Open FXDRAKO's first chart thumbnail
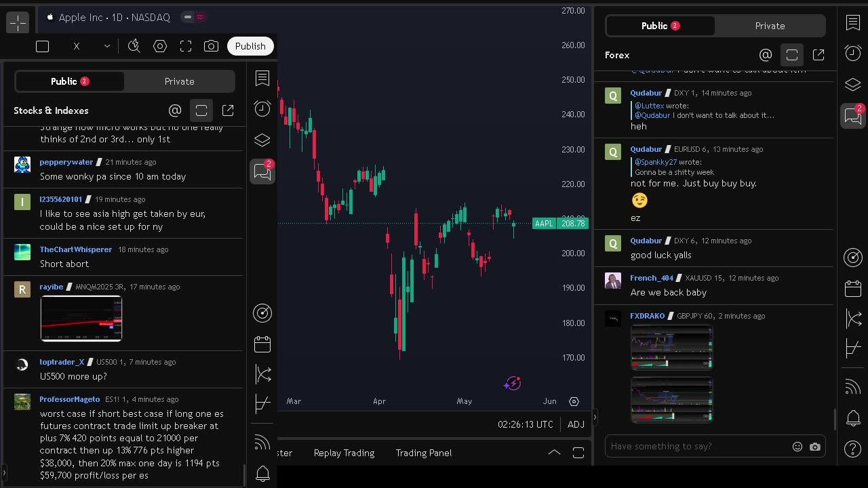 (x=672, y=348)
